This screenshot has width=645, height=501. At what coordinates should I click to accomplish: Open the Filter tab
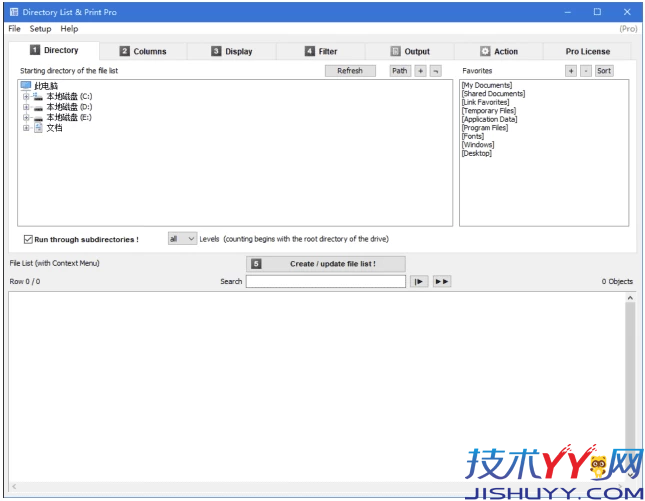321,51
